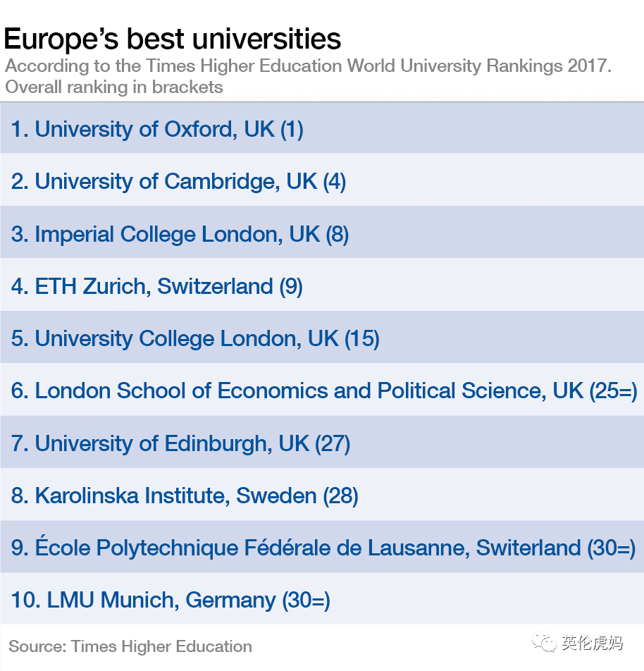Click the Europe's best universities title
The width and height of the screenshot is (644, 671).
[x=173, y=39]
